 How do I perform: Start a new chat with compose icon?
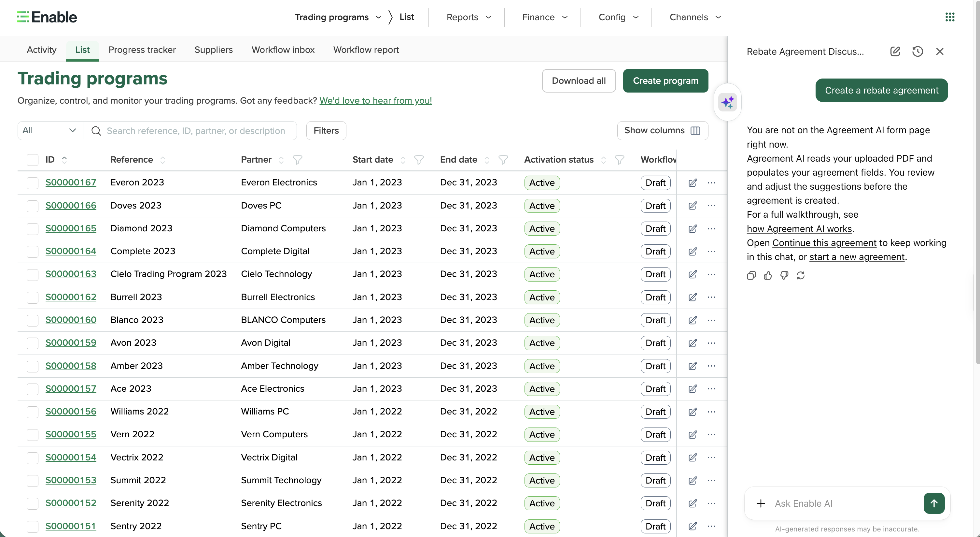tap(895, 51)
